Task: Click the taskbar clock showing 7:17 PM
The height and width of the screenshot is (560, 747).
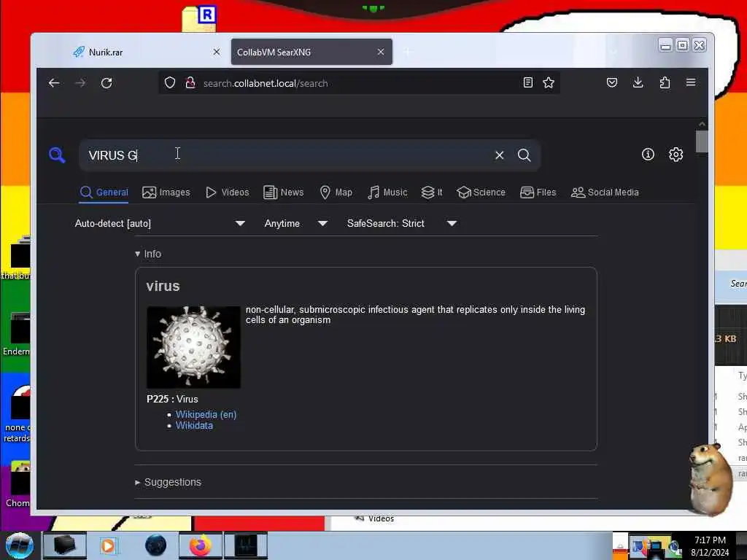Action: (710, 545)
